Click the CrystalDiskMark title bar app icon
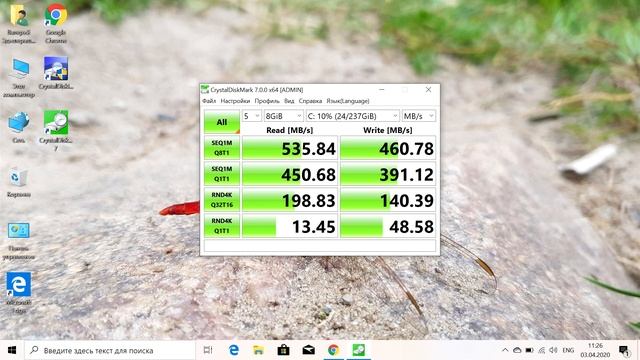Viewport: 640px width, 360px height. (x=205, y=89)
